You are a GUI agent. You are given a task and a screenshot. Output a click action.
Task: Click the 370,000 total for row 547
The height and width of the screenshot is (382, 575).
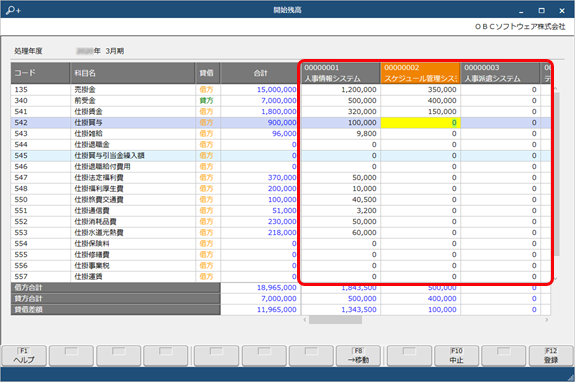click(x=282, y=177)
